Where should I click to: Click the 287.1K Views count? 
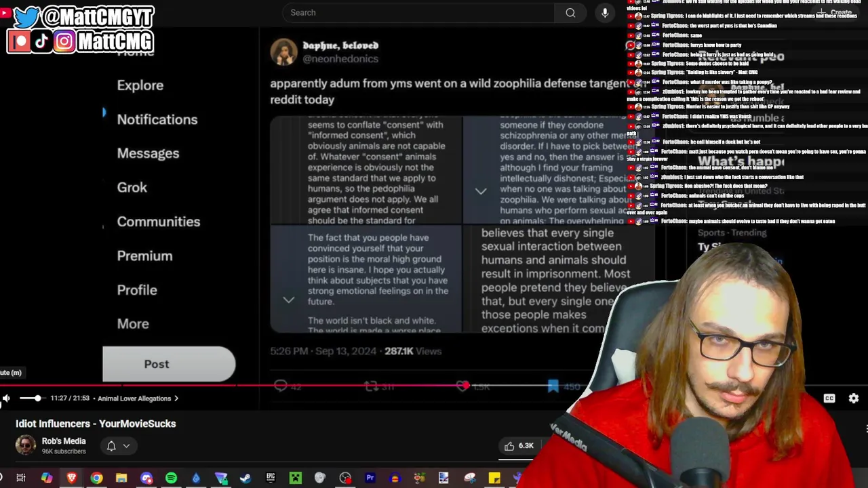pos(413,351)
